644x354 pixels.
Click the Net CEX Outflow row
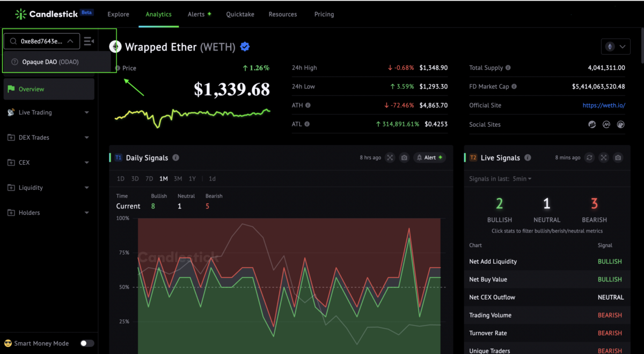pyautogui.click(x=546, y=297)
